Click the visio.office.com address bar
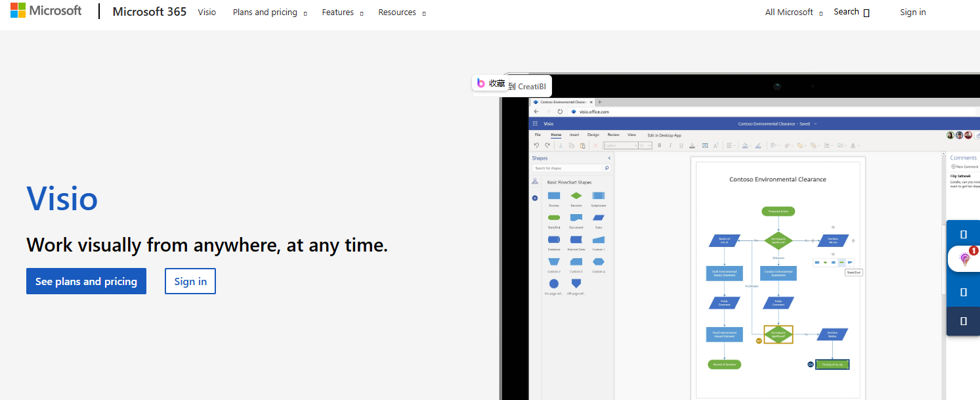 click(772, 112)
